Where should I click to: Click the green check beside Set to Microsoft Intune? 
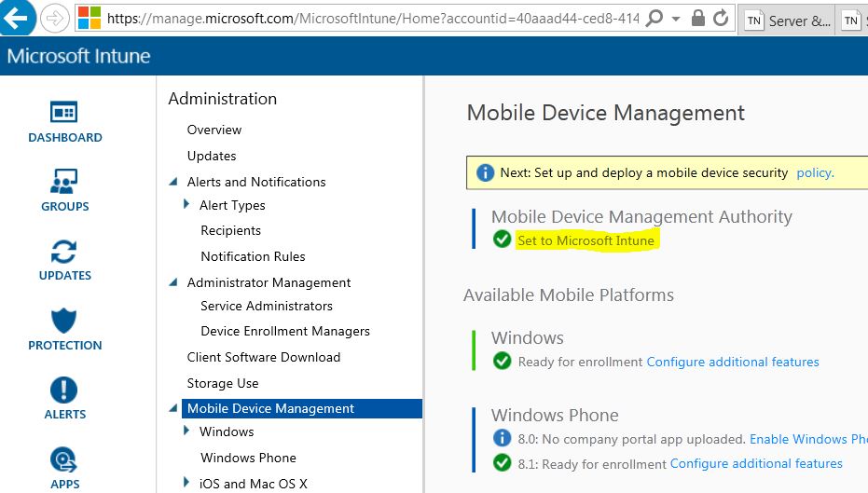click(503, 240)
